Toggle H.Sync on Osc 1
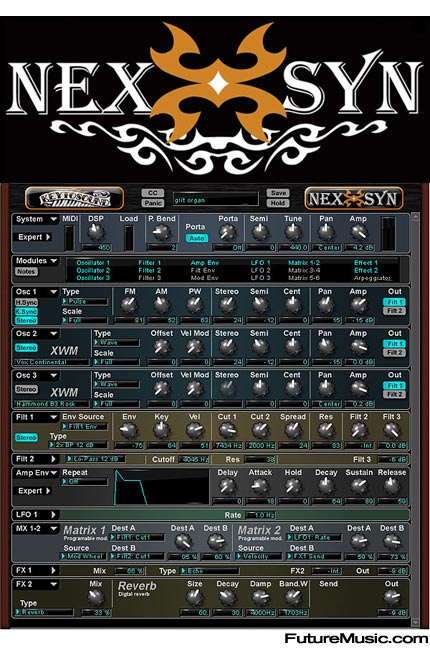Viewport: 430px width, 658px height. pyautogui.click(x=26, y=303)
